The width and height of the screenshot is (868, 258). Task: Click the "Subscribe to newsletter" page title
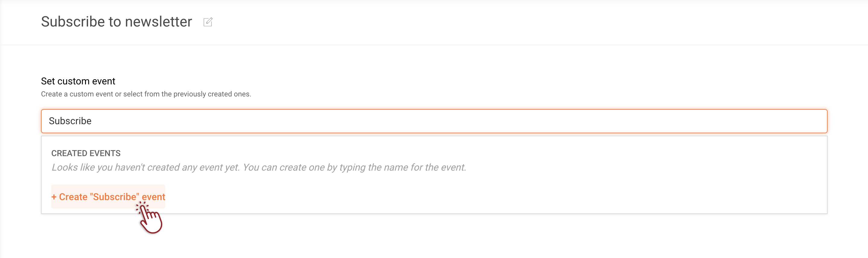tap(117, 22)
